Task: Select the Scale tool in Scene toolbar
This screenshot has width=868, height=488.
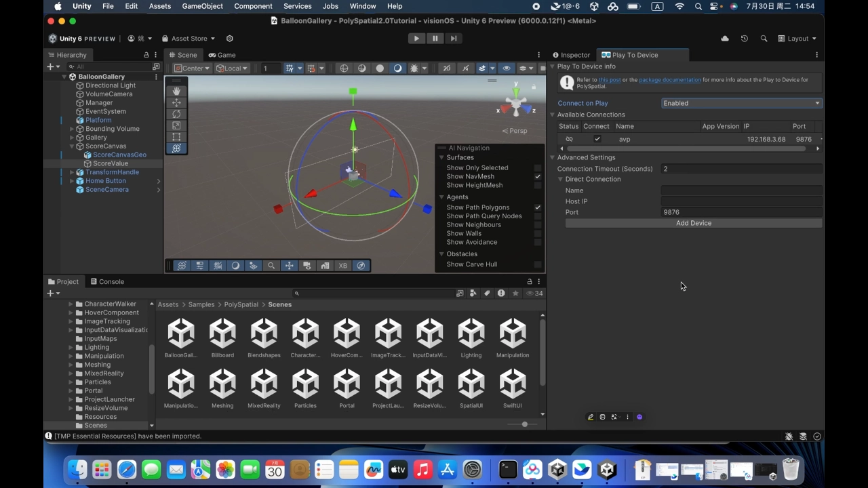Action: [x=176, y=125]
